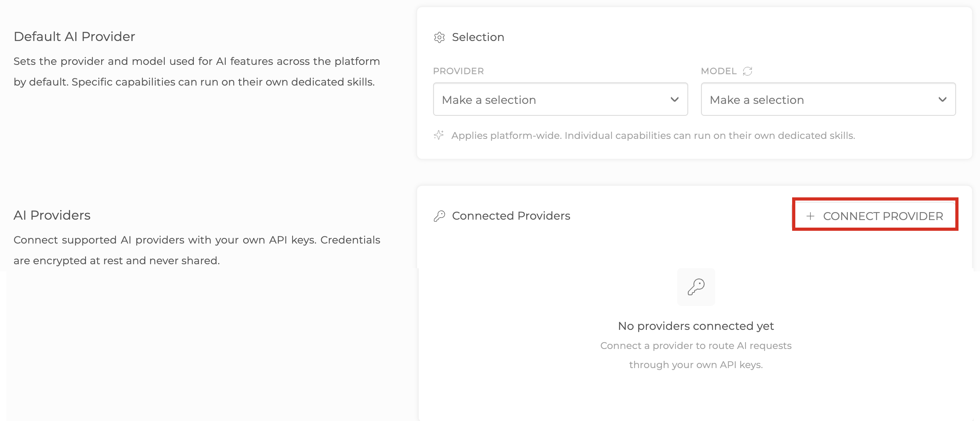This screenshot has width=980, height=421.
Task: Click the plus icon in Connect Provider
Action: 810,216
